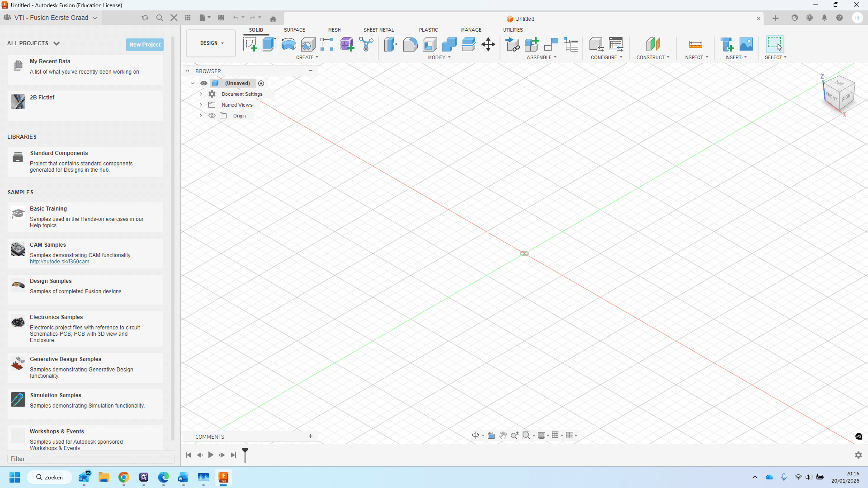Open the MODIFY dropdown menu

[x=439, y=57]
